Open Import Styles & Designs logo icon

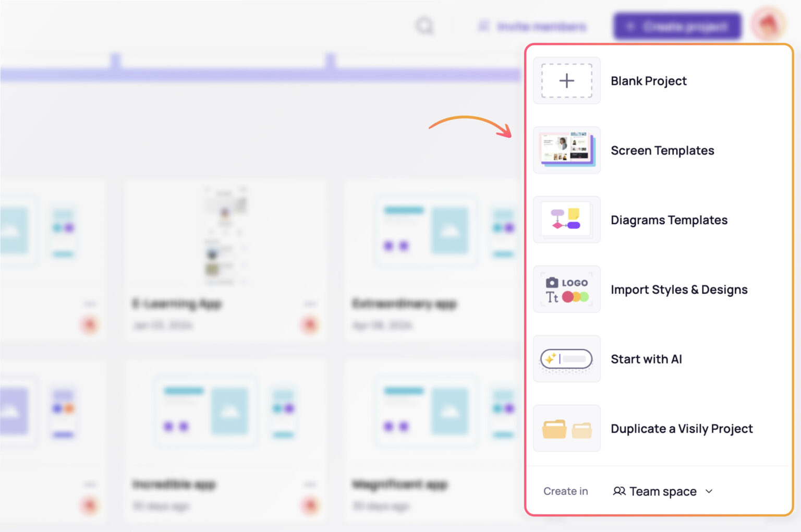coord(566,289)
